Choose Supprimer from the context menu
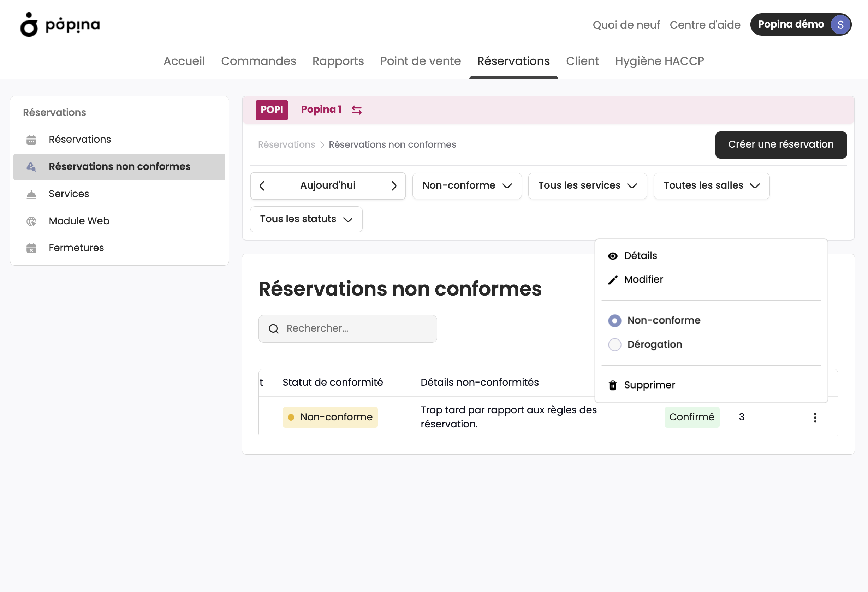This screenshot has width=868, height=592. [711, 385]
